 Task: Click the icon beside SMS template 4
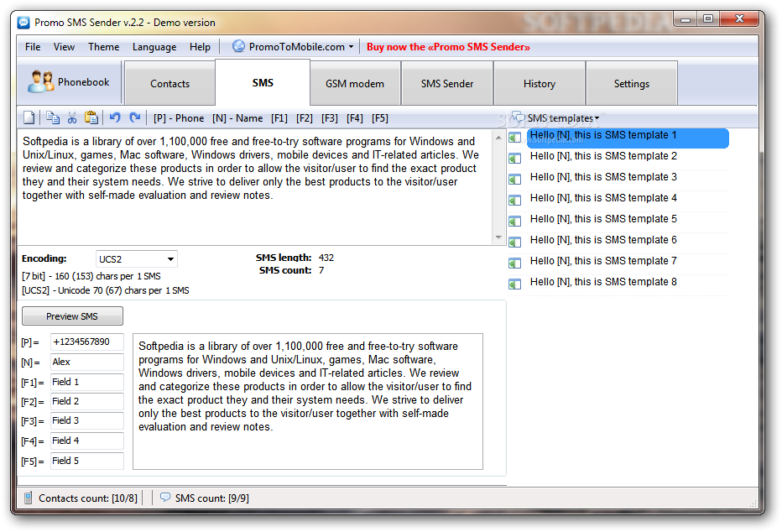[x=514, y=201]
